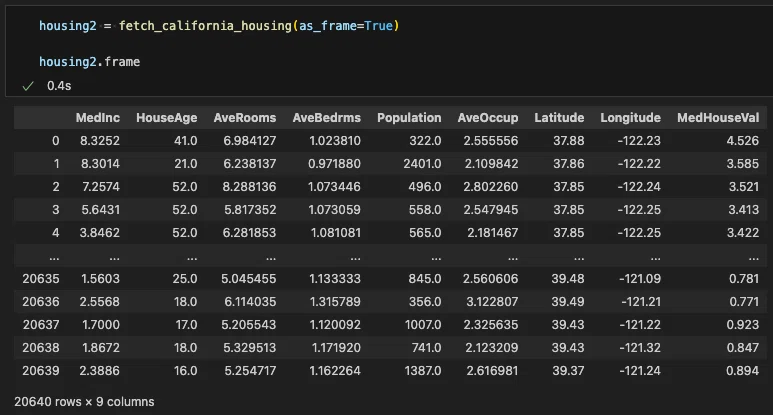Click AveOccup value 3.122807
773x415 pixels.
(x=492, y=302)
